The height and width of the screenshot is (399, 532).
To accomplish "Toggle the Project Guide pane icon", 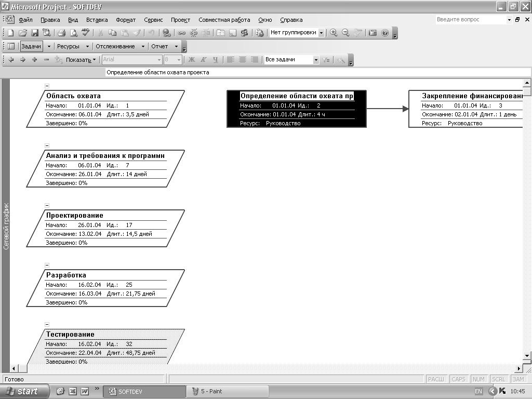I will coord(11,46).
